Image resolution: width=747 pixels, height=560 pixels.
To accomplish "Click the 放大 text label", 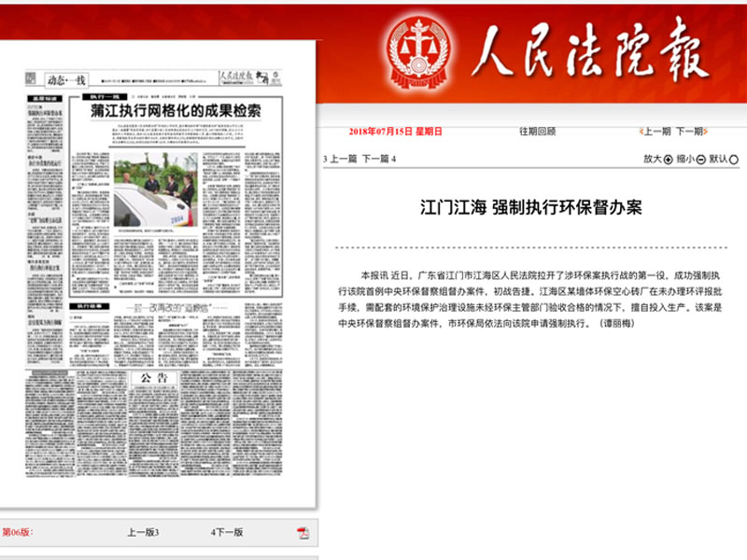I will pos(653,159).
